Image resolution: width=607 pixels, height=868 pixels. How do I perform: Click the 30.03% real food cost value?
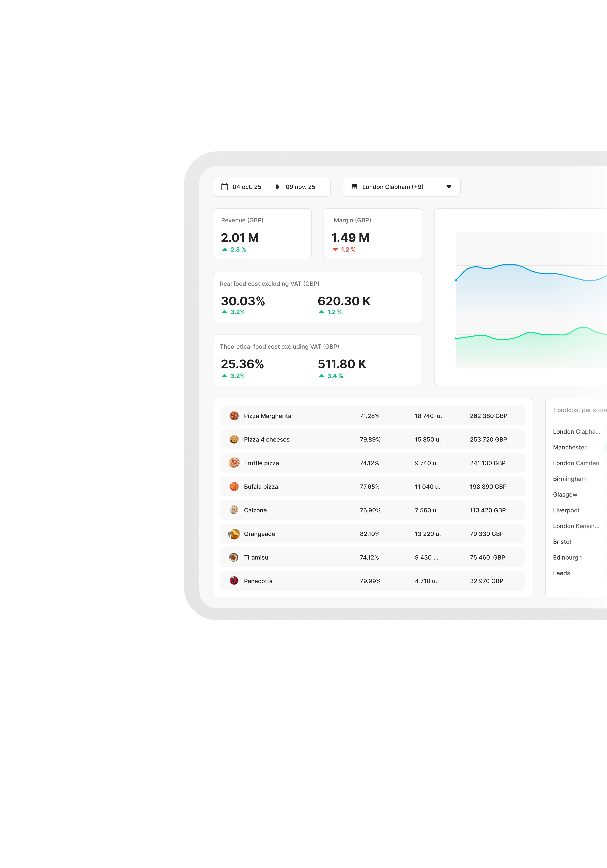click(243, 301)
